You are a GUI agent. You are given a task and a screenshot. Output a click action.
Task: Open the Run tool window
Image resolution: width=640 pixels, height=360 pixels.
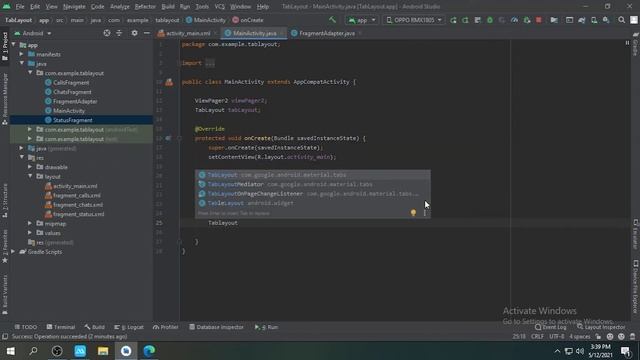click(x=266, y=327)
